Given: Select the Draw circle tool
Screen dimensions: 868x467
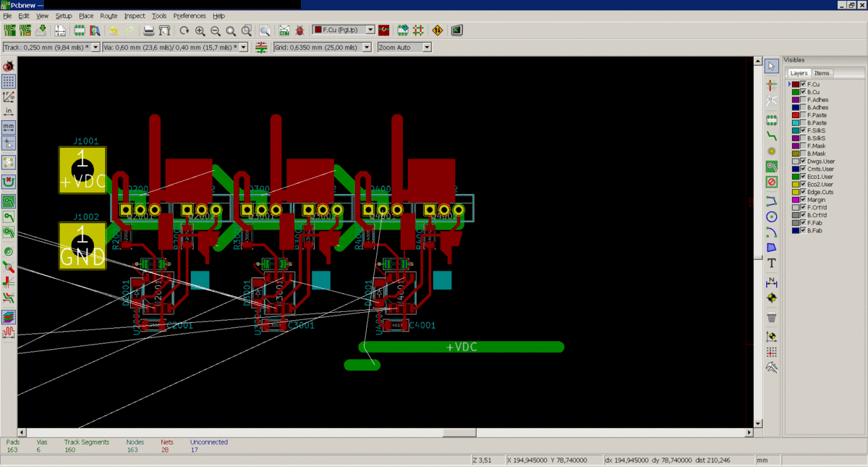Looking at the screenshot, I should click(x=772, y=216).
